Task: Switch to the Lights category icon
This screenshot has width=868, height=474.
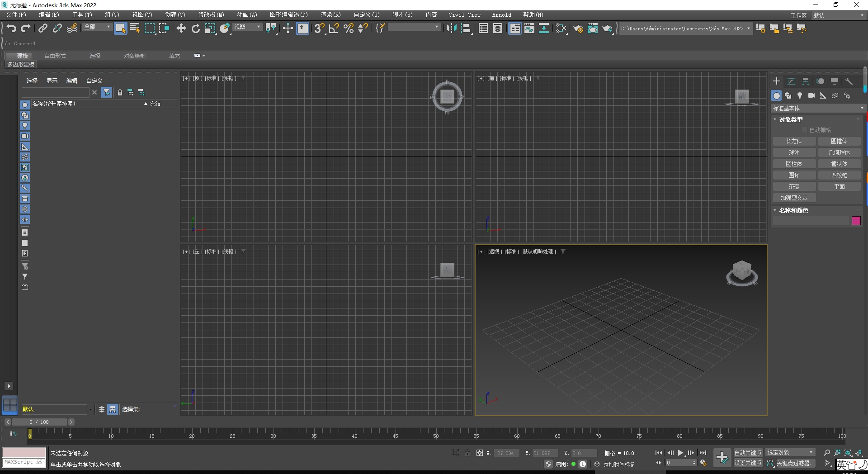Action: tap(799, 95)
